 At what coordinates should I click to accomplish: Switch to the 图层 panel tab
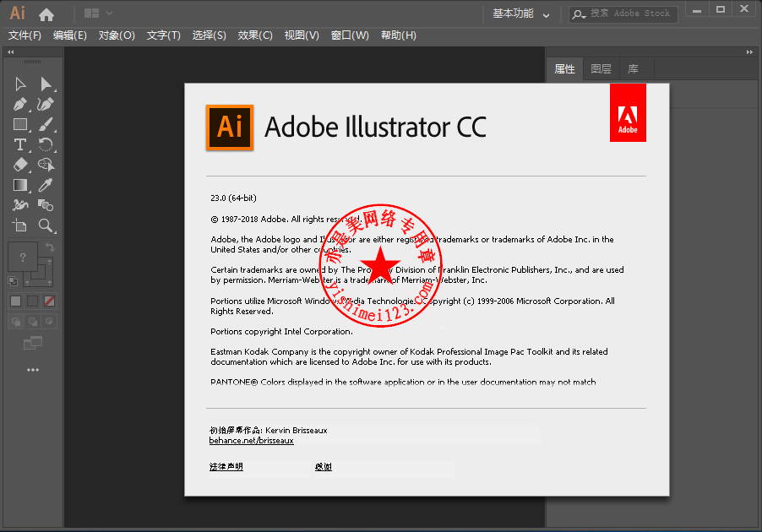coord(601,69)
